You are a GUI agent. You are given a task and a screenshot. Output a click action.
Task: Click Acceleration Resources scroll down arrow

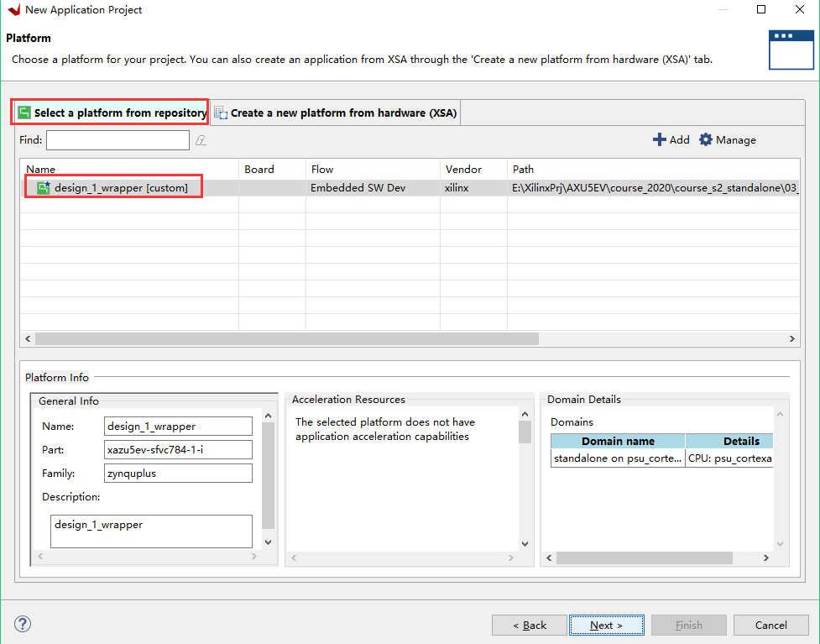tap(525, 544)
